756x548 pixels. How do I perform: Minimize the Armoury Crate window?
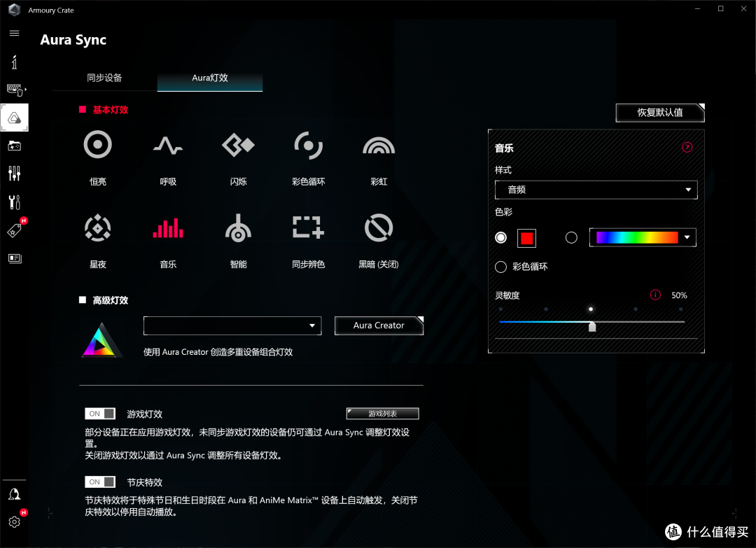click(x=697, y=8)
